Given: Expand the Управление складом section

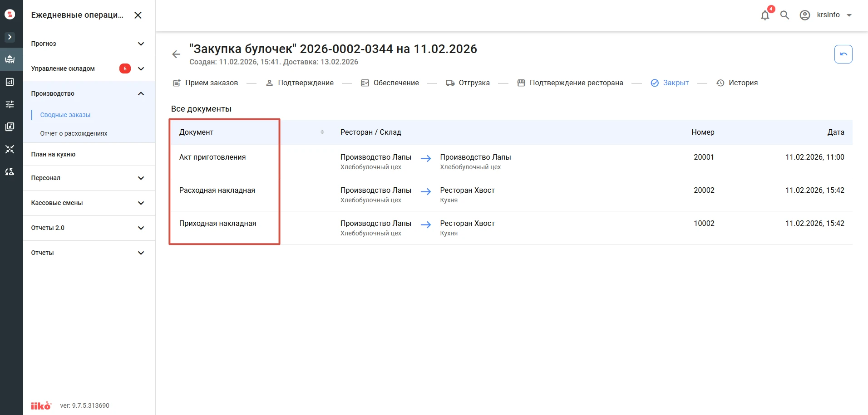Looking at the screenshot, I should coord(89,68).
